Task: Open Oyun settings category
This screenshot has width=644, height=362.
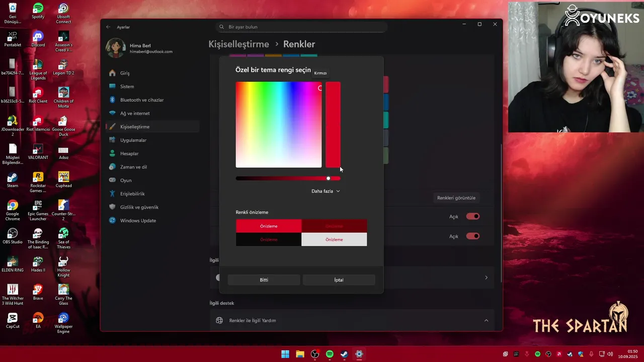Action: tap(153, 180)
